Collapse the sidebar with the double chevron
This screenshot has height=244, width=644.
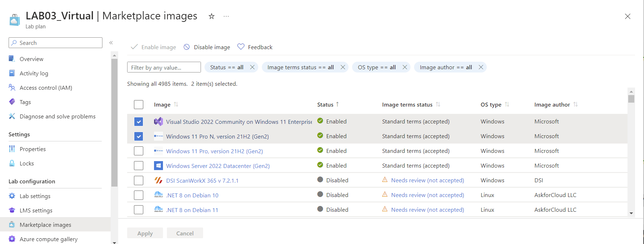(x=111, y=43)
